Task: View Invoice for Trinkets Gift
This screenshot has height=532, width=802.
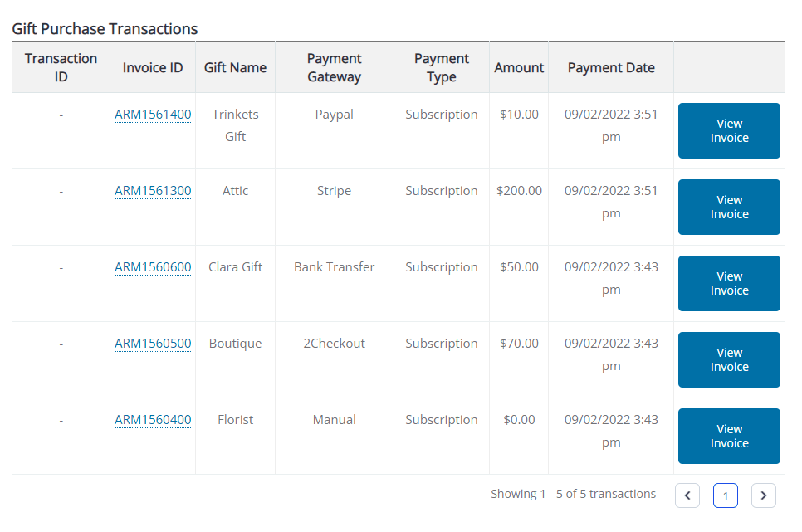Action: (x=729, y=130)
